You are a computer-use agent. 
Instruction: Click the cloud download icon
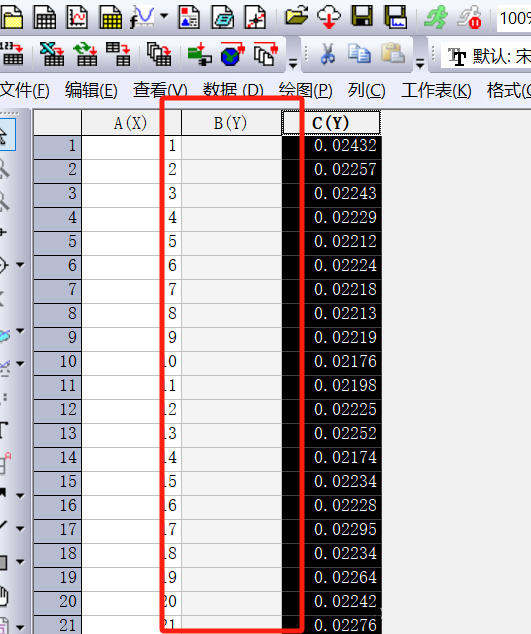[x=328, y=17]
